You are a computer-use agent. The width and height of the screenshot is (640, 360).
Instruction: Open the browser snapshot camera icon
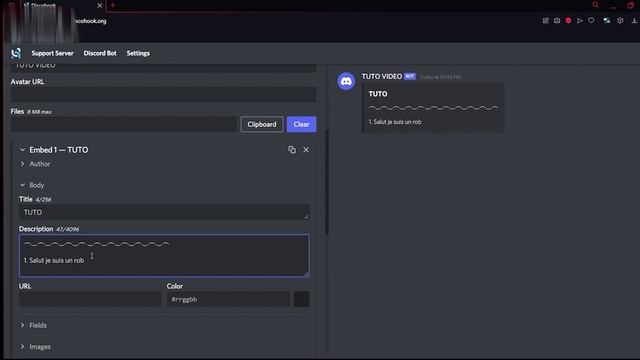(x=557, y=20)
